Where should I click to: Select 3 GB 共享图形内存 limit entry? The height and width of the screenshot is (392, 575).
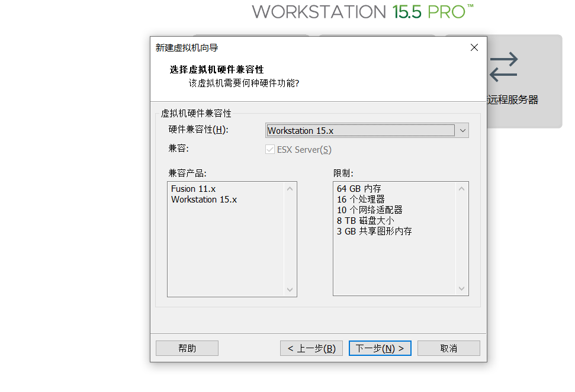[x=374, y=232]
